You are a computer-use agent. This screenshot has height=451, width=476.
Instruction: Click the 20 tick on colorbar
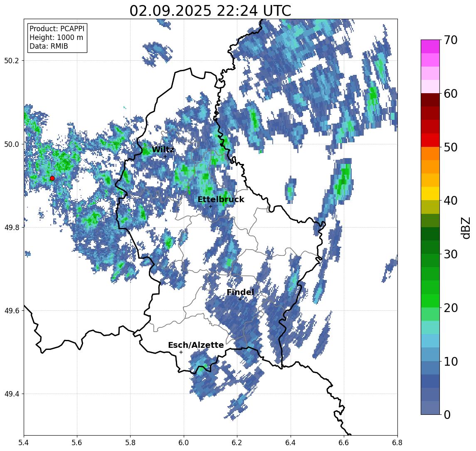coord(450,307)
